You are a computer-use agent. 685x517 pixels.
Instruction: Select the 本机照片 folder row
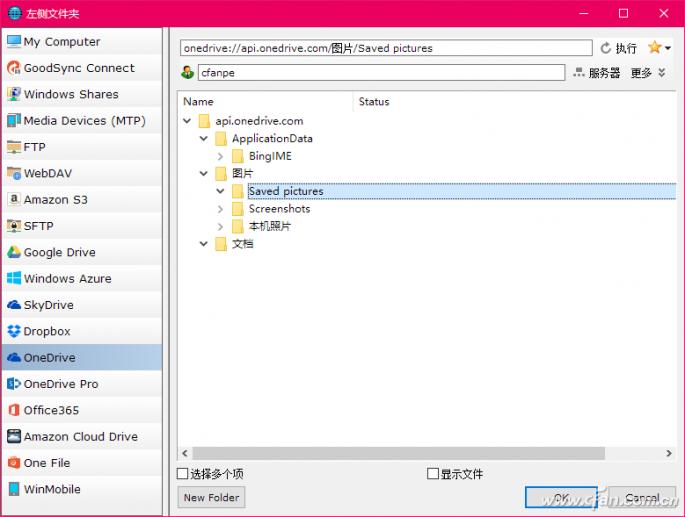coord(270,226)
